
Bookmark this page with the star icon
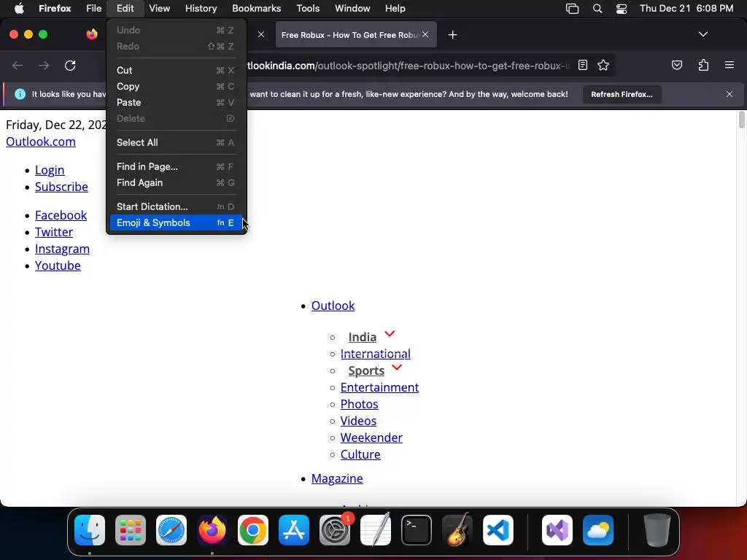(x=603, y=65)
